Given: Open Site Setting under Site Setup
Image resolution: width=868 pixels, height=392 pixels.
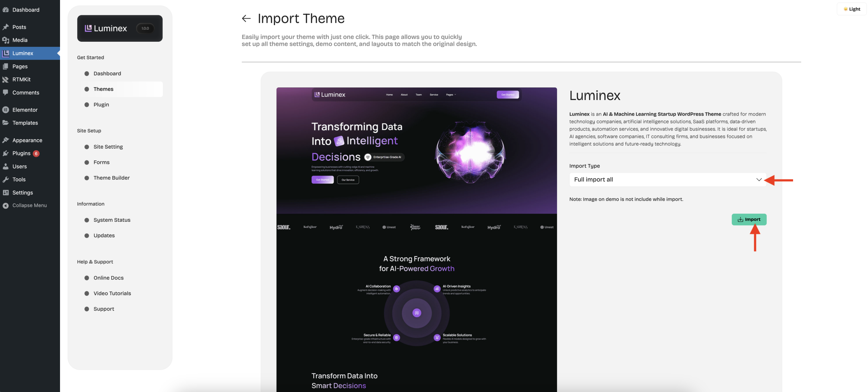Looking at the screenshot, I should point(108,147).
